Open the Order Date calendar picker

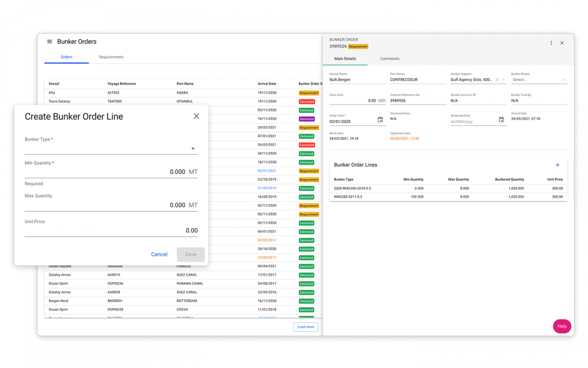tap(380, 120)
